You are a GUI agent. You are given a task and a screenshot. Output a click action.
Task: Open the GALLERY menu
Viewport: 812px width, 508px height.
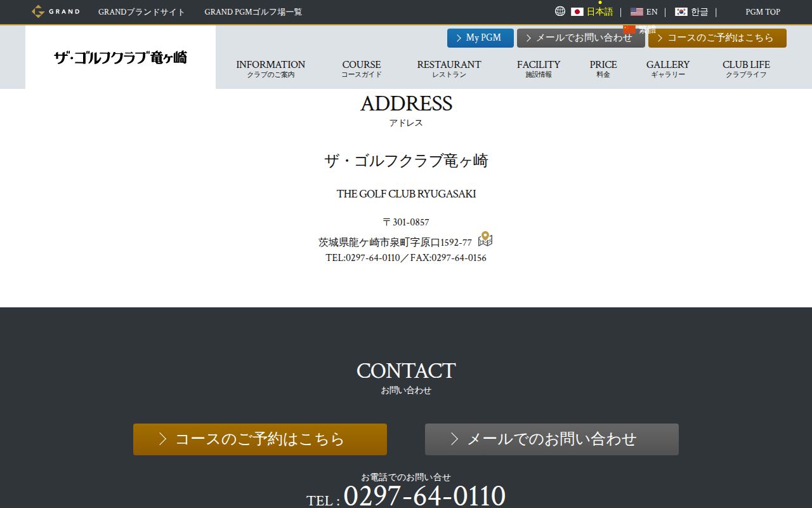tap(668, 69)
